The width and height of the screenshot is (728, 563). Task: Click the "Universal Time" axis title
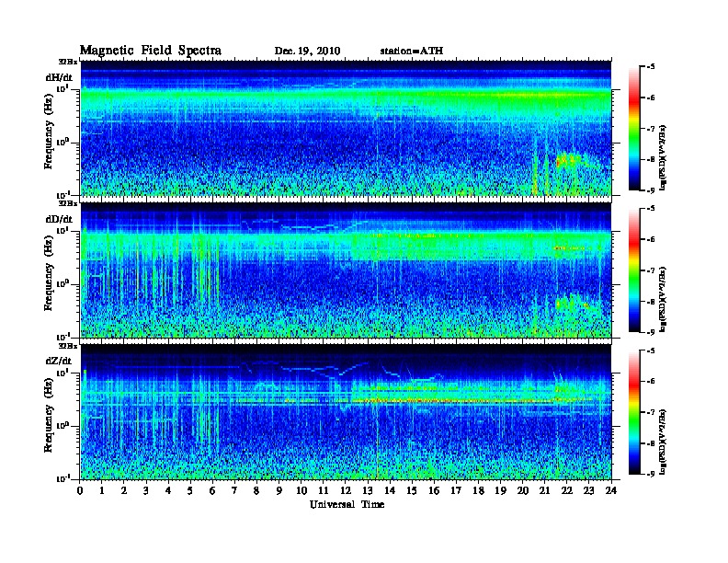pyautogui.click(x=347, y=504)
